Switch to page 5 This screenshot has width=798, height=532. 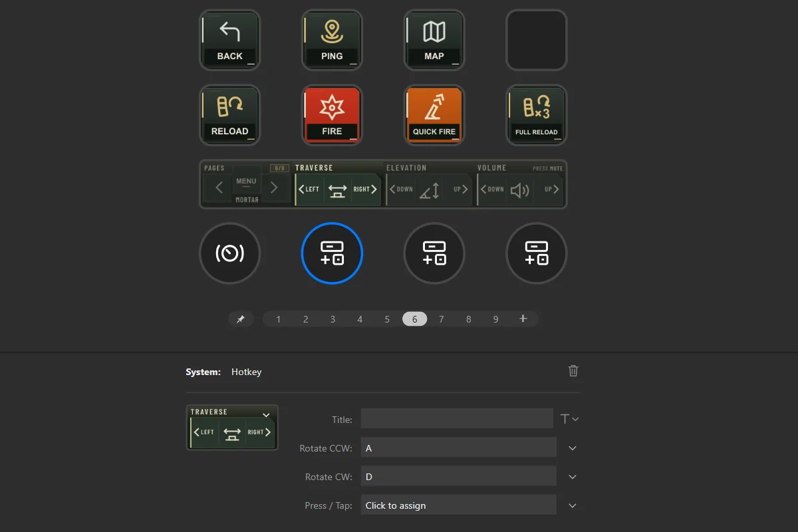387,319
